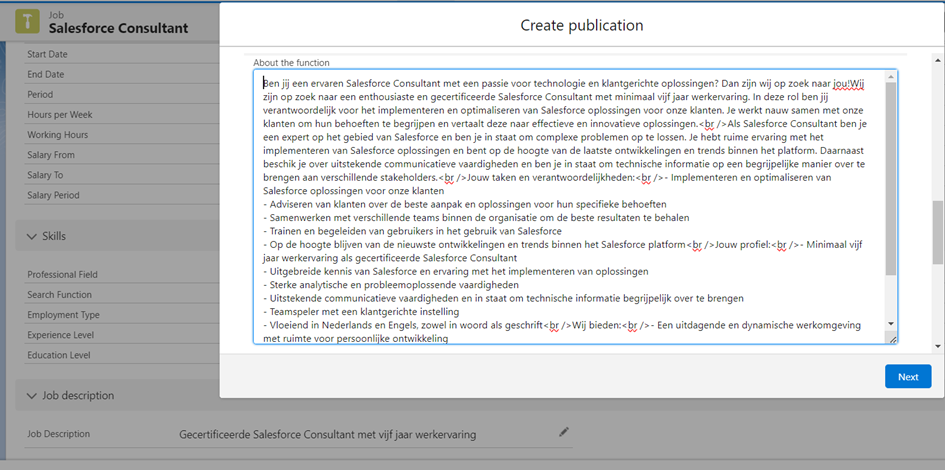Viewport: 945px width, 470px height.
Task: Click the pencil icon beside Job Description
Action: tap(564, 432)
